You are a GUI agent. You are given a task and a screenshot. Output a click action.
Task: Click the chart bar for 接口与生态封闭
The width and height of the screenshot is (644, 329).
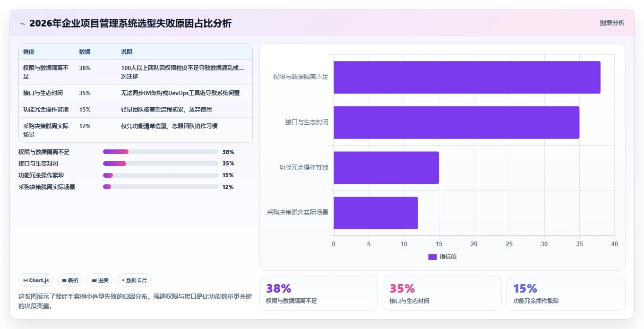coord(456,122)
